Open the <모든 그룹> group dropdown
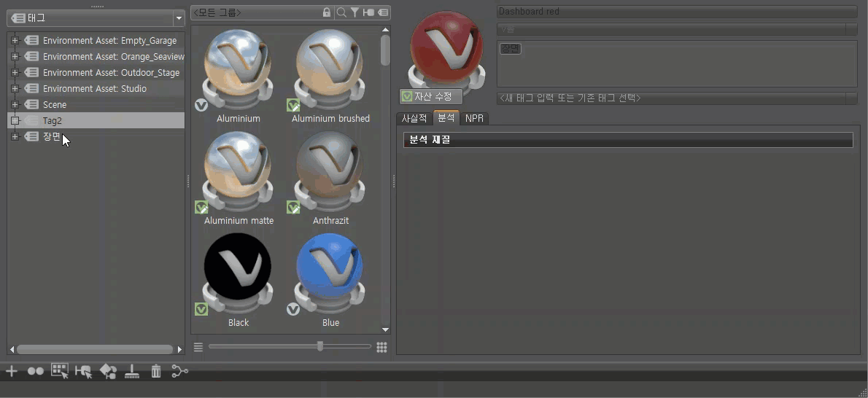Image resolution: width=868 pixels, height=398 pixels. 256,12
